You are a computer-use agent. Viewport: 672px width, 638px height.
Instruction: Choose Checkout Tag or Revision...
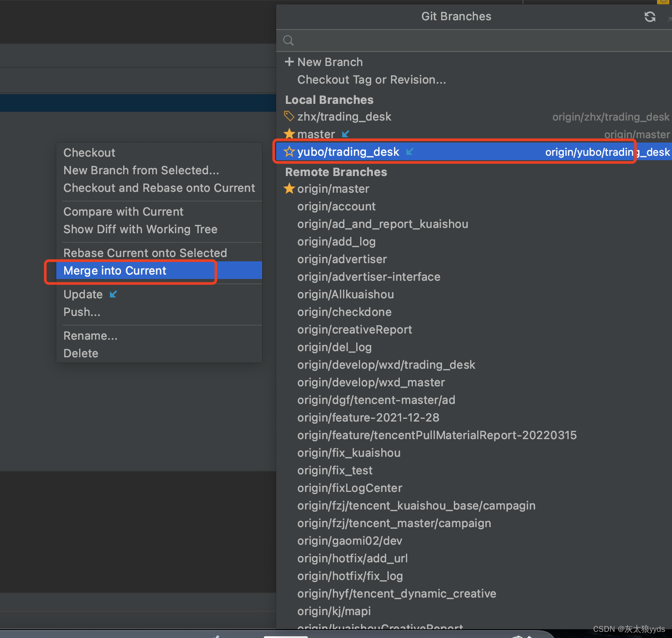372,80
